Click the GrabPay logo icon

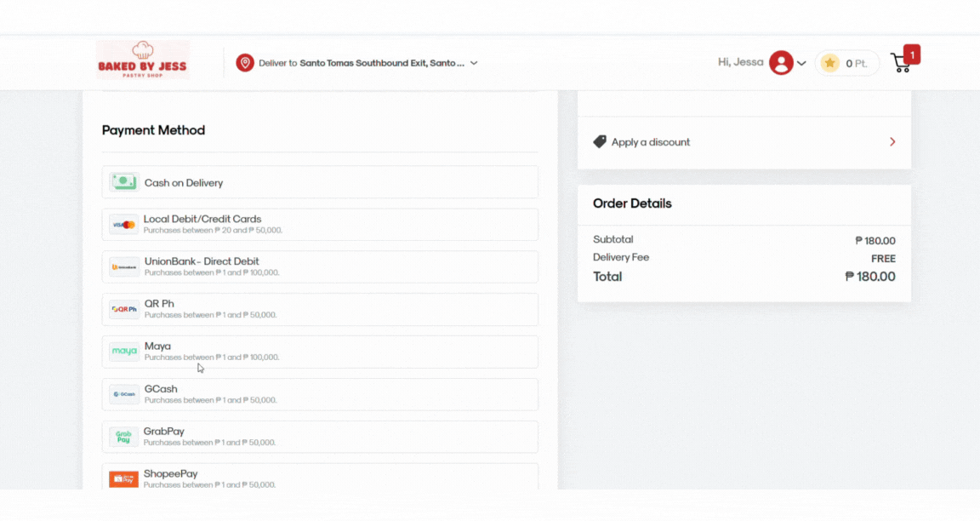[123, 437]
